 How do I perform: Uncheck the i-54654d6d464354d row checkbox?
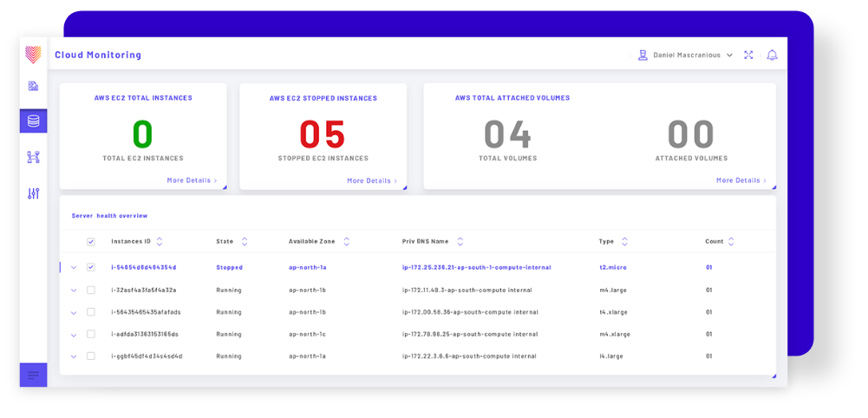pos(91,267)
